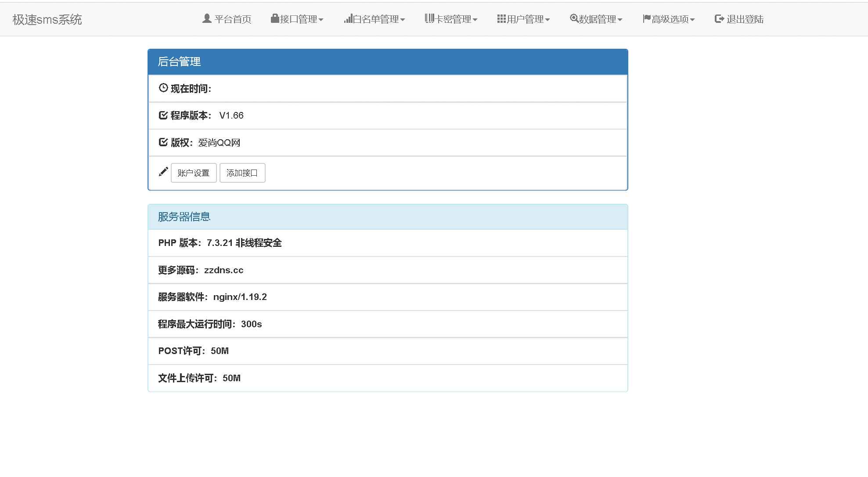Click the user icon beside 平台首页
The height and width of the screenshot is (477, 868).
pyautogui.click(x=207, y=18)
